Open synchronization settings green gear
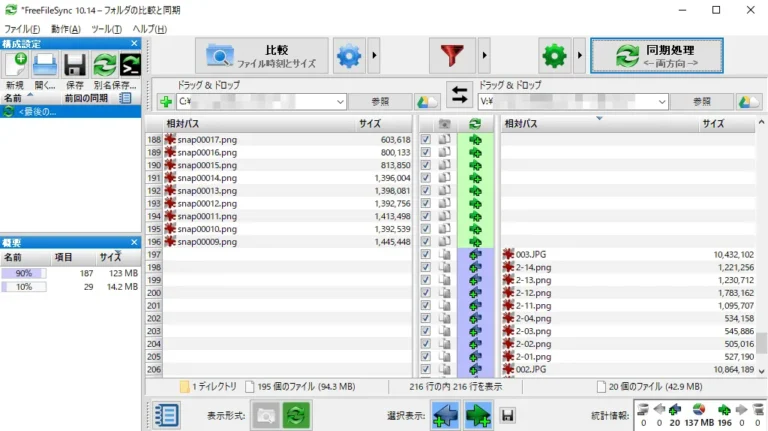The width and height of the screenshot is (768, 431). click(554, 56)
